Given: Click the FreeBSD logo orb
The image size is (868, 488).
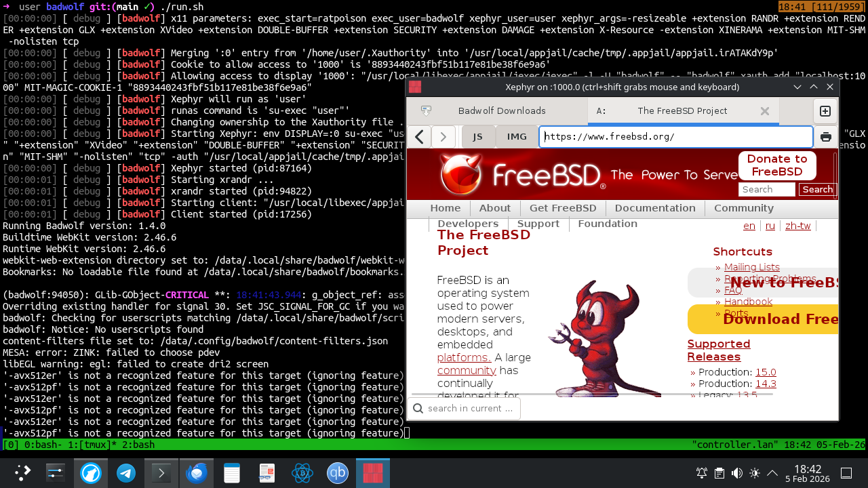Looking at the screenshot, I should click(x=461, y=174).
